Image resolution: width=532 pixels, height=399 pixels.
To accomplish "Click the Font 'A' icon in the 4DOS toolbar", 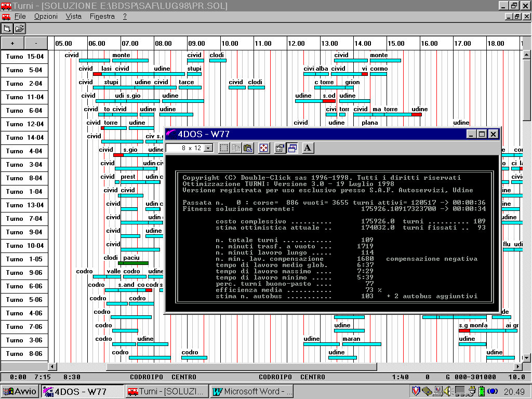I will tap(308, 148).
